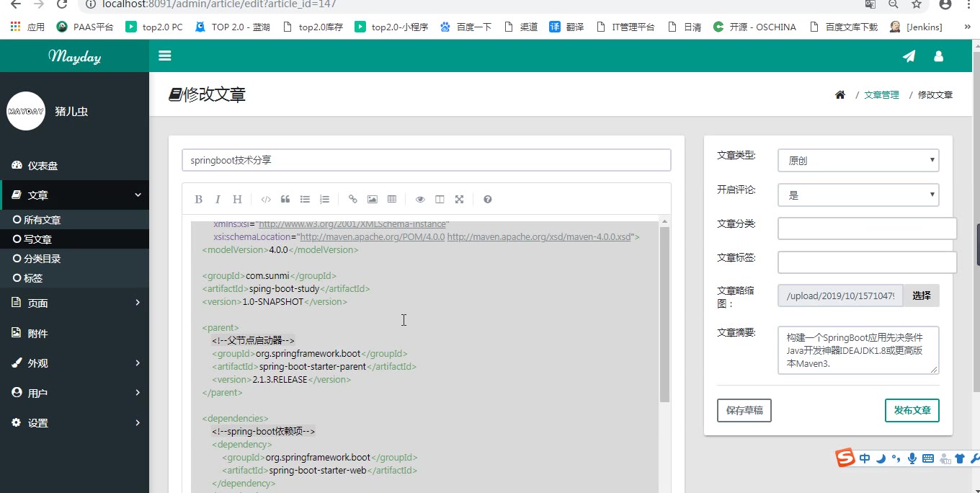
Task: Click the Mayday logo in header
Action: [x=74, y=55]
